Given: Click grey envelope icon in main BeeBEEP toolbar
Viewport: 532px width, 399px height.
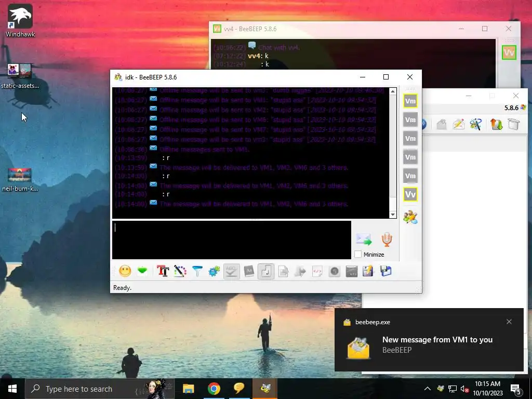Looking at the screenshot, I should [x=441, y=124].
